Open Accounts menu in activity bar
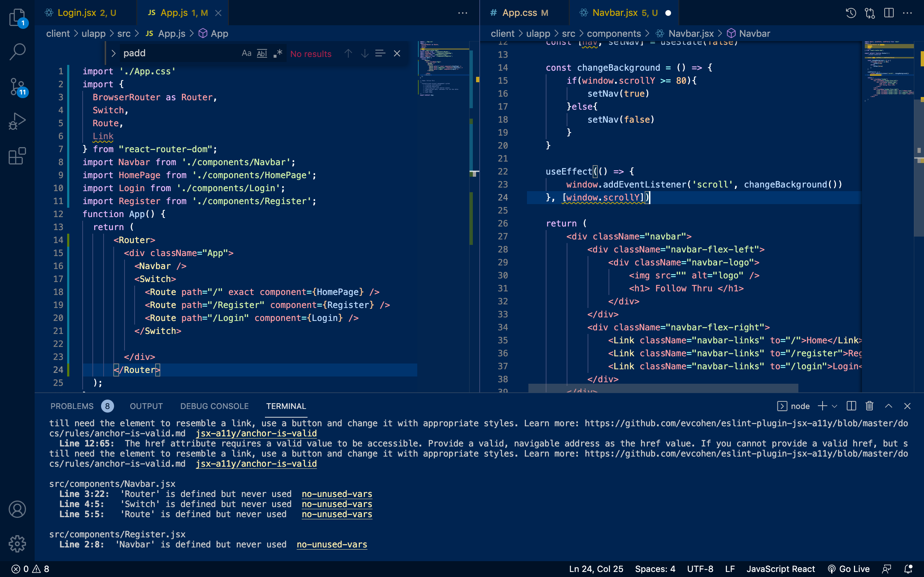Screen dimensions: 924x577 17,509
